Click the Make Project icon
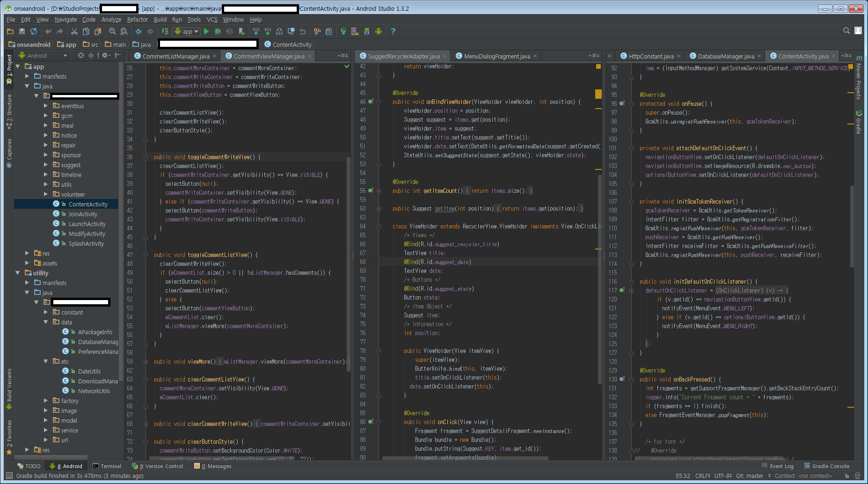The height and width of the screenshot is (484, 868). (x=165, y=31)
